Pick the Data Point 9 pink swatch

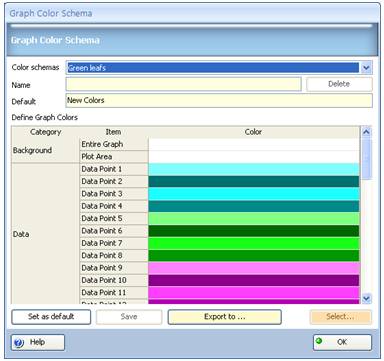(x=254, y=268)
